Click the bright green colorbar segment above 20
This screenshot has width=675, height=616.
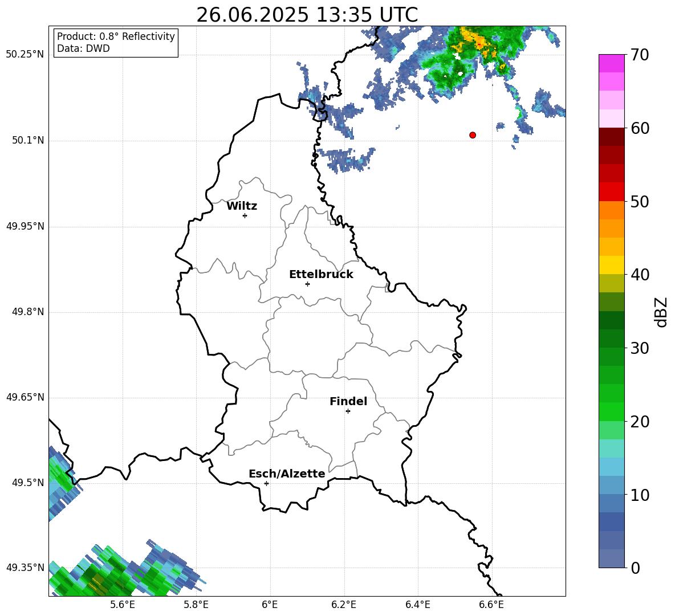(612, 411)
